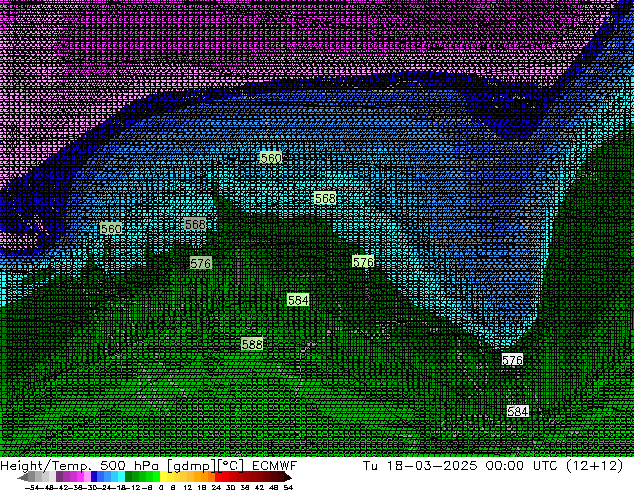The height and width of the screenshot is (490, 634).
Task: Click the '0' legend scale value
Action: click(161, 487)
